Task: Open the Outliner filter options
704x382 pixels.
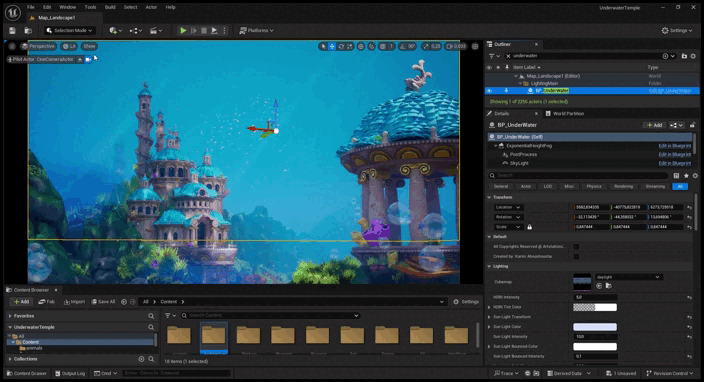Action: (x=494, y=56)
